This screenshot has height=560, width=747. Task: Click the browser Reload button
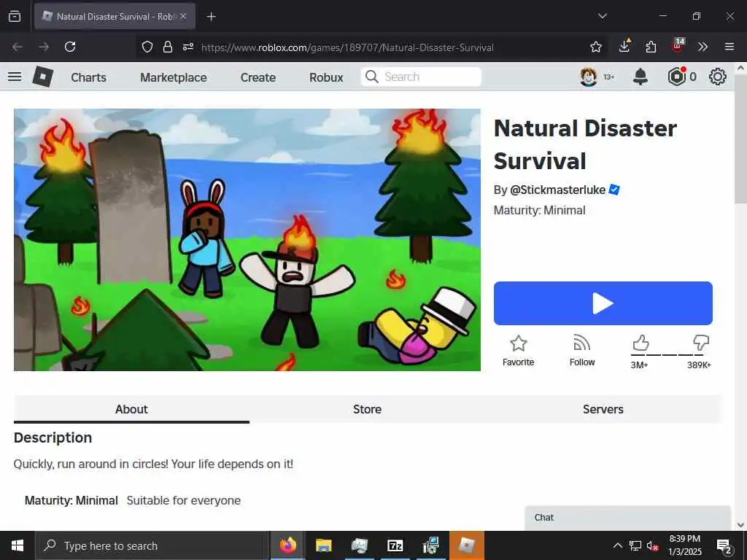pyautogui.click(x=70, y=47)
